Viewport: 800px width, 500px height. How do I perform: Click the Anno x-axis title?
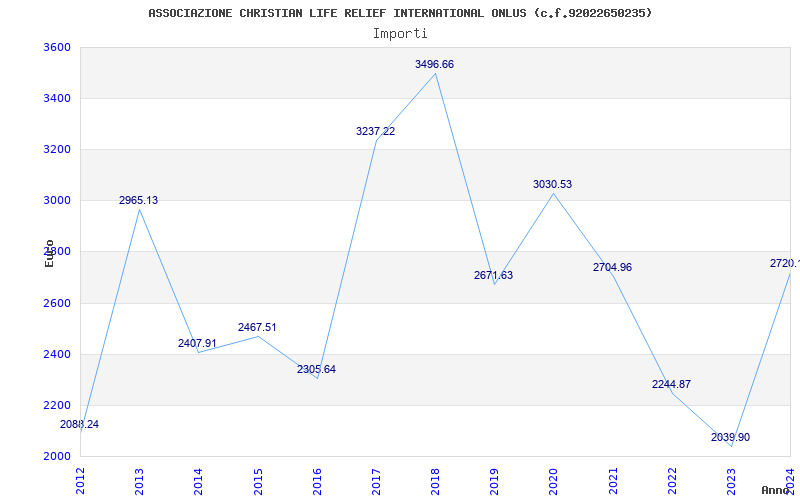(776, 490)
